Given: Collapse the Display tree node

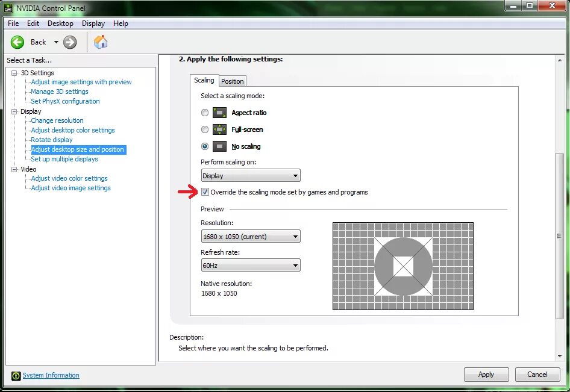Looking at the screenshot, I should point(14,111).
